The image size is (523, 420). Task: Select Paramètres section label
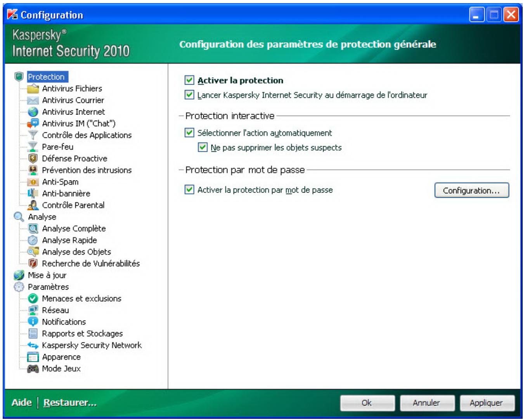pyautogui.click(x=48, y=287)
